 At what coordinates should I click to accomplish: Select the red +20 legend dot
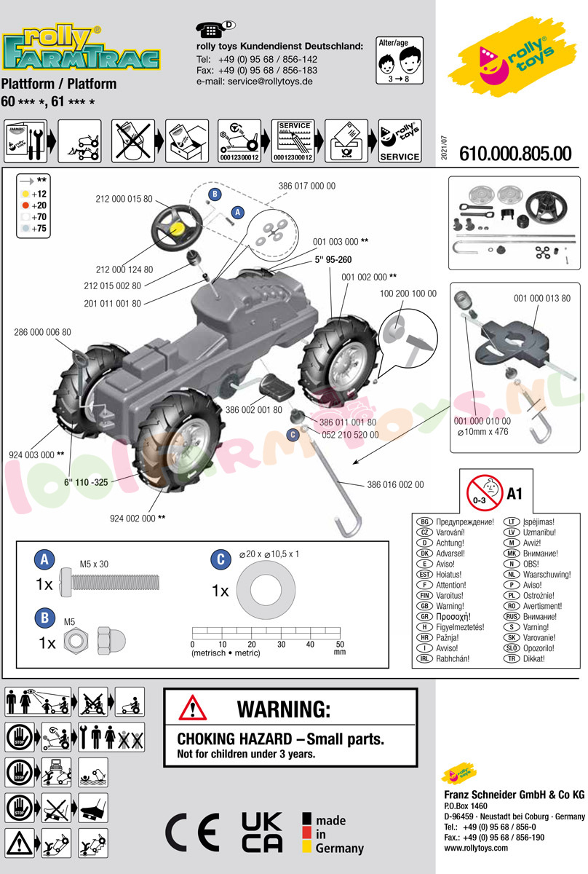click(25, 205)
